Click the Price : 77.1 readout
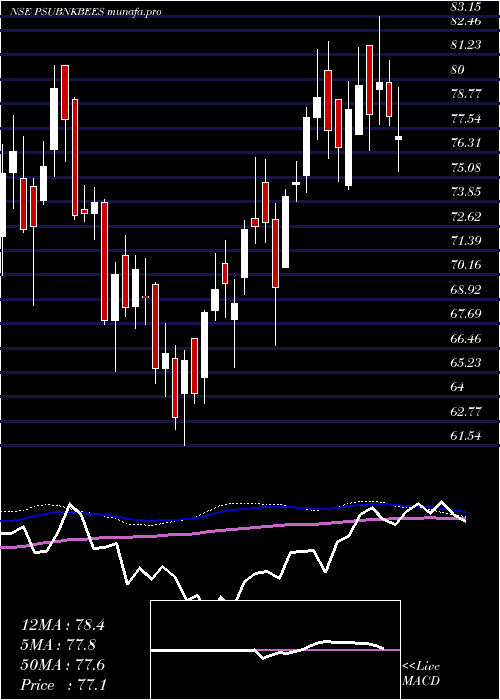The width and height of the screenshot is (500, 700). coord(62,684)
